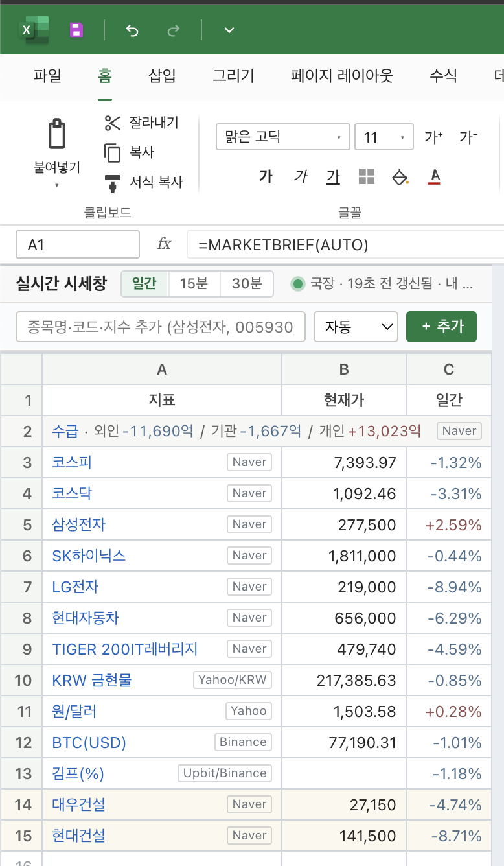Click the formula bar with =MARKETBRIEF(AUTO)
This screenshot has height=866, width=504.
(x=345, y=244)
